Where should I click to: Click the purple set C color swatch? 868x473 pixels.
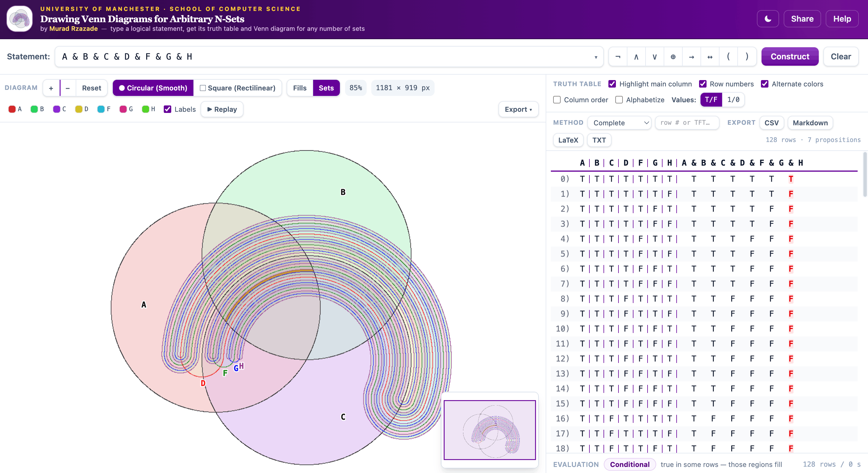tap(57, 109)
